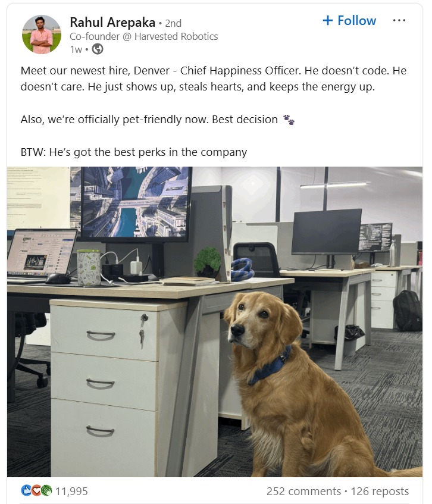The image size is (432, 504).
Task: Follow Rahul Arepaka
Action: [349, 20]
